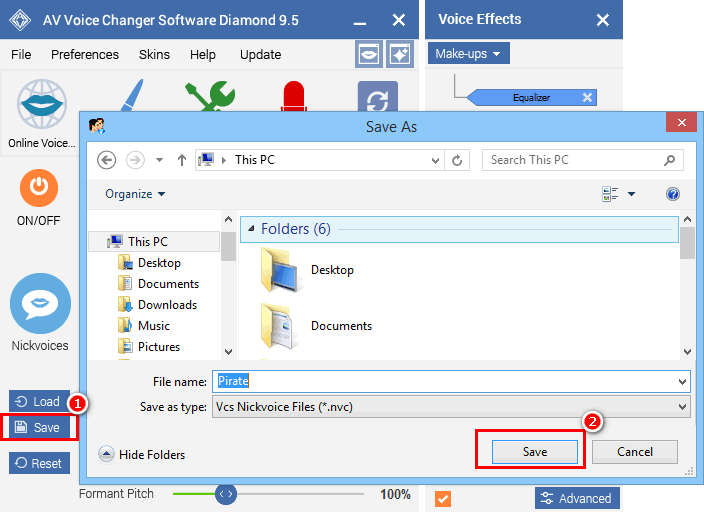
Task: Click the AV Voice Changer diamond logo
Action: click(20, 20)
